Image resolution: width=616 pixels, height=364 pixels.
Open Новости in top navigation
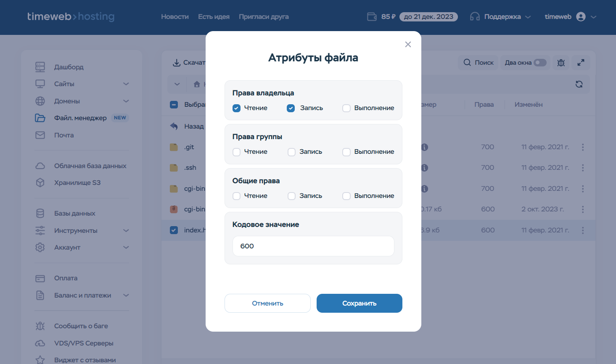(x=174, y=17)
